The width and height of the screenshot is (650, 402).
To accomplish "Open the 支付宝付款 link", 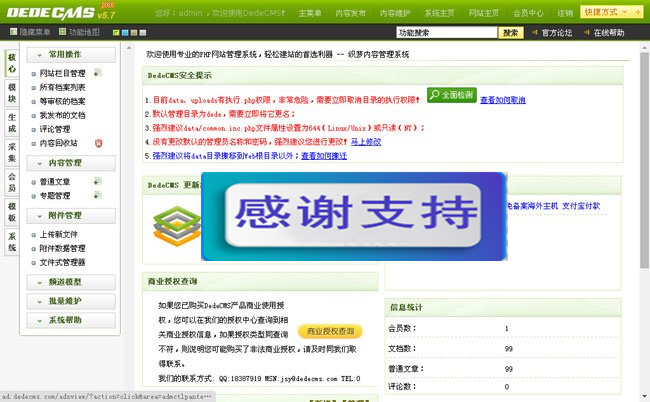I will (x=581, y=206).
